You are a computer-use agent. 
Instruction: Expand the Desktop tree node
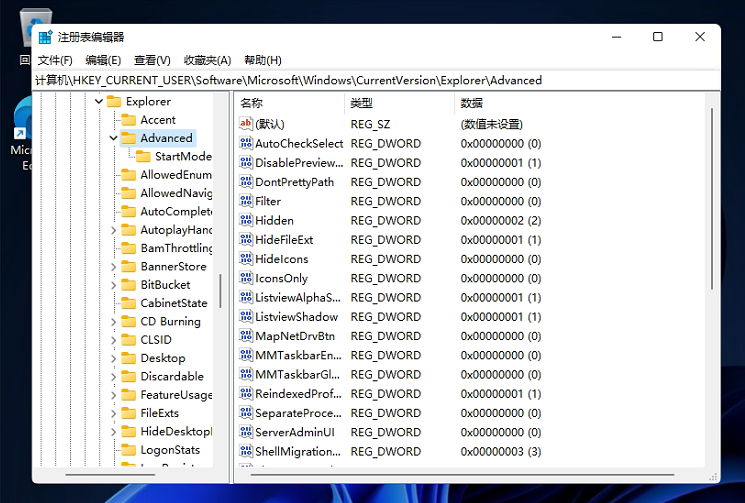(114, 359)
